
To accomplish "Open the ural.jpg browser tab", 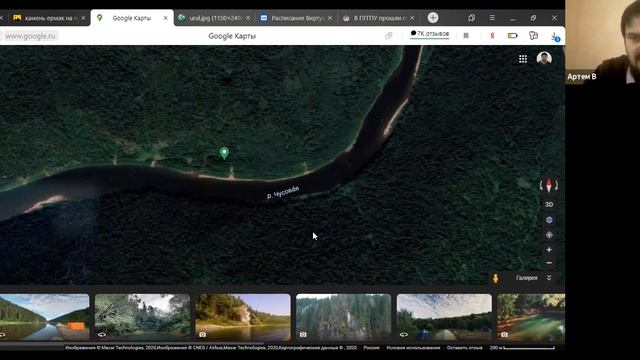I will click(214, 18).
